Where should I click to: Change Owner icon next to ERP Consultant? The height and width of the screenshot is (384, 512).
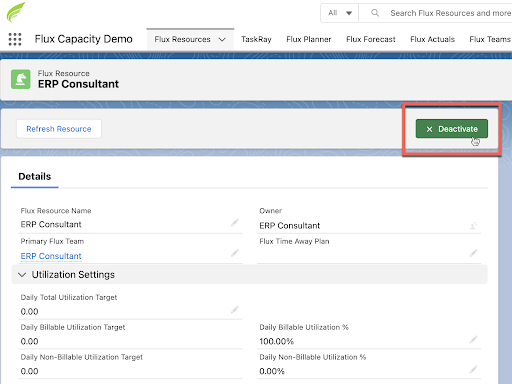pos(473,226)
